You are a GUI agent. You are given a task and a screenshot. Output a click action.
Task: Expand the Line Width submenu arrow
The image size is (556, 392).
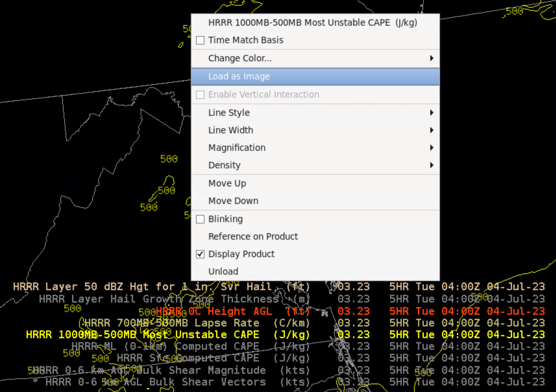432,130
